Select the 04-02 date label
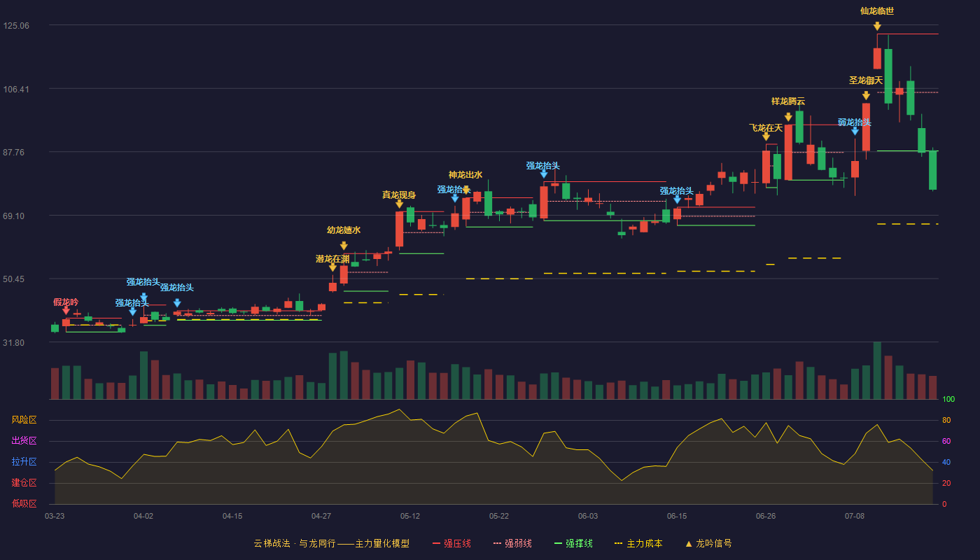 click(143, 516)
